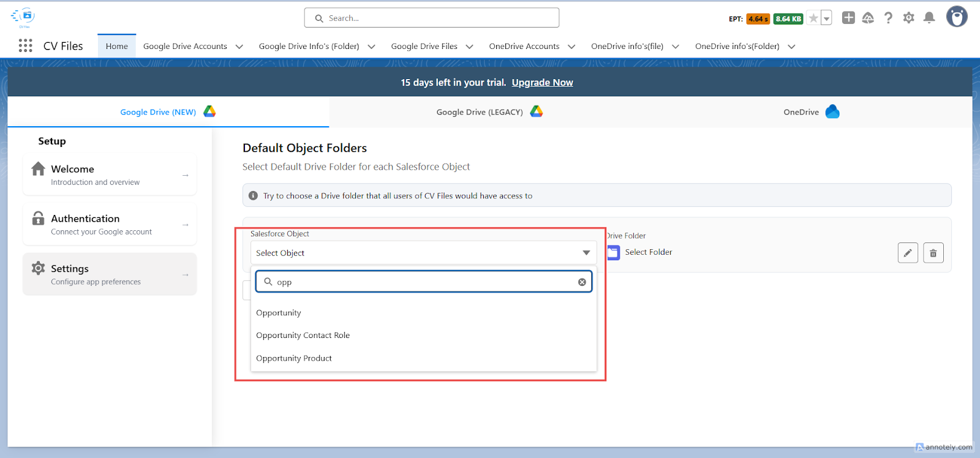The image size is (980, 458).
Task: Click the Drive folder icon
Action: point(613,252)
